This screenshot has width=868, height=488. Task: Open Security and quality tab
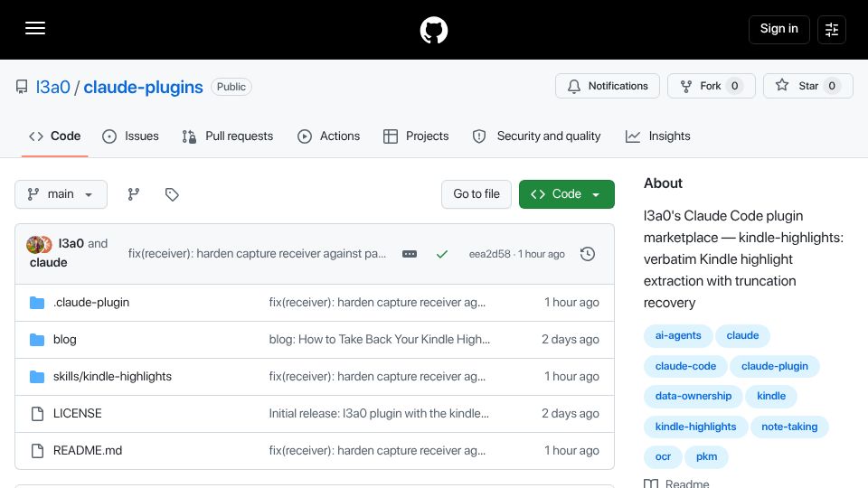click(x=536, y=136)
